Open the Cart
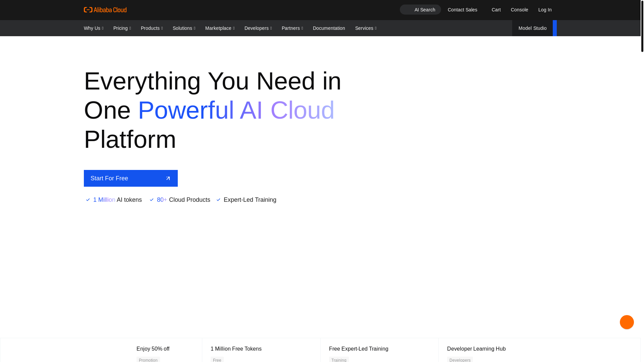Viewport: 644px width, 362px height. [x=496, y=10]
